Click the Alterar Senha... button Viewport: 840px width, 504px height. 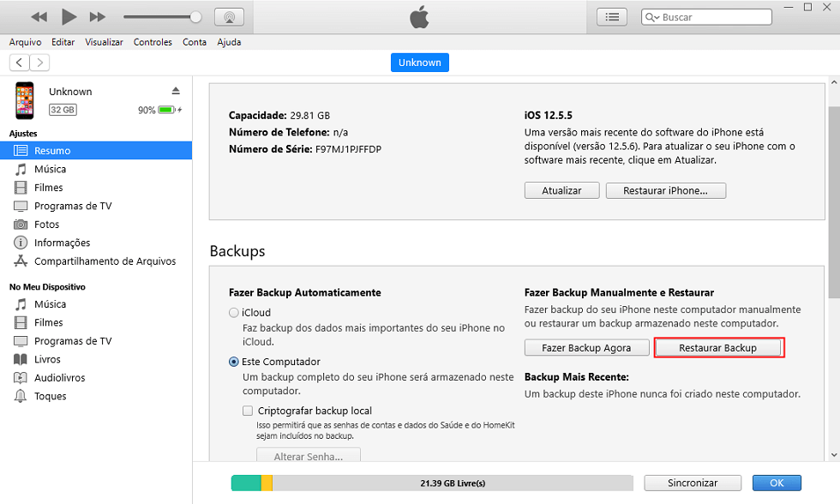point(309,456)
